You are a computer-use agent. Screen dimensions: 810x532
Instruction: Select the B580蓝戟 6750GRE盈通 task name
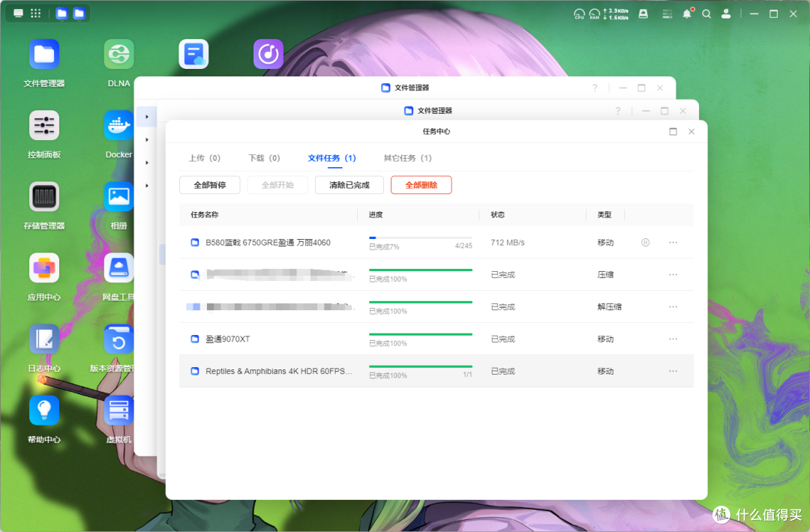click(x=268, y=243)
